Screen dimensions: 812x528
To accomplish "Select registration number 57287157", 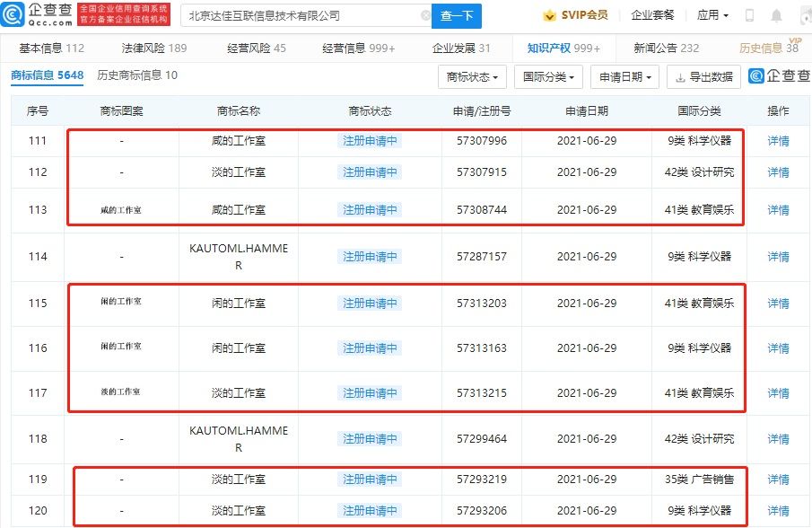I will coord(482,257).
